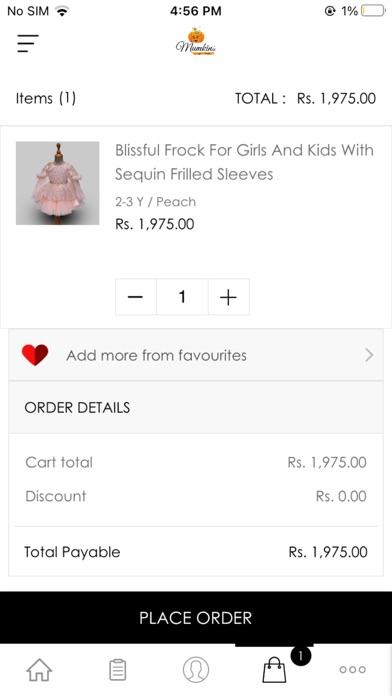
Task: Tap the battery indicator in status bar
Action: click(373, 11)
